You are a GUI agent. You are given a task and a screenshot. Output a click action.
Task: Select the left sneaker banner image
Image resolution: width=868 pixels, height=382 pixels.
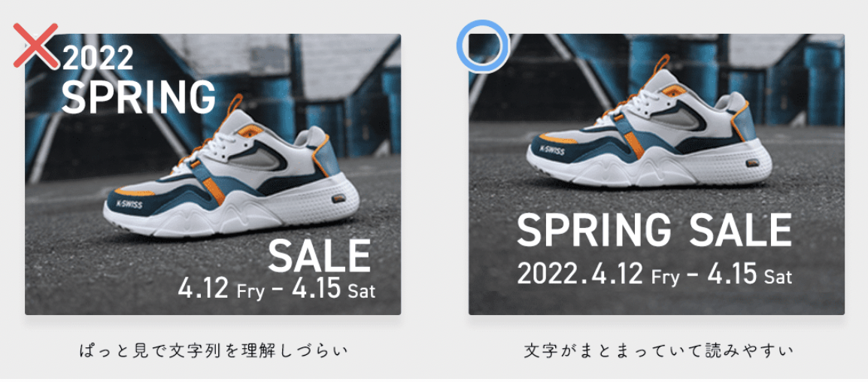[x=213, y=174]
